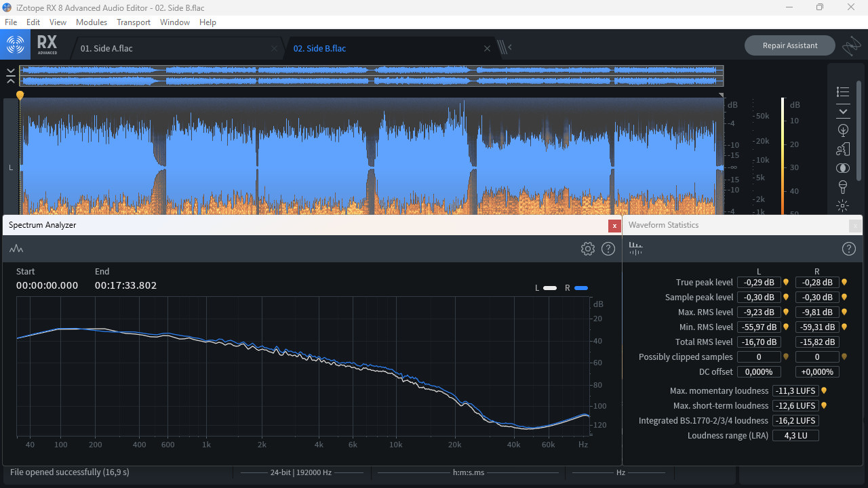Collapse the waveform overview strip
Viewport: 868px width, 488px height.
click(x=11, y=75)
